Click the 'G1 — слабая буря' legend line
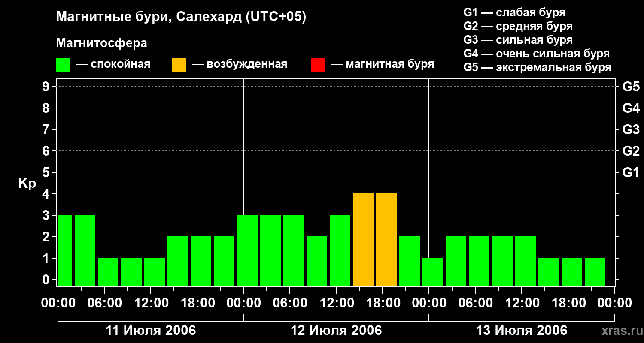644x343 pixels. click(514, 12)
